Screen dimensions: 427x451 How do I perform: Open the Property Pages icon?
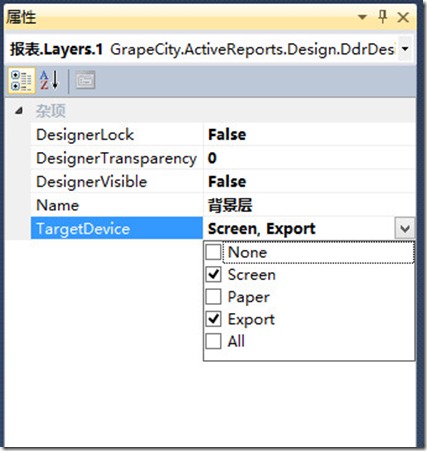click(x=85, y=80)
